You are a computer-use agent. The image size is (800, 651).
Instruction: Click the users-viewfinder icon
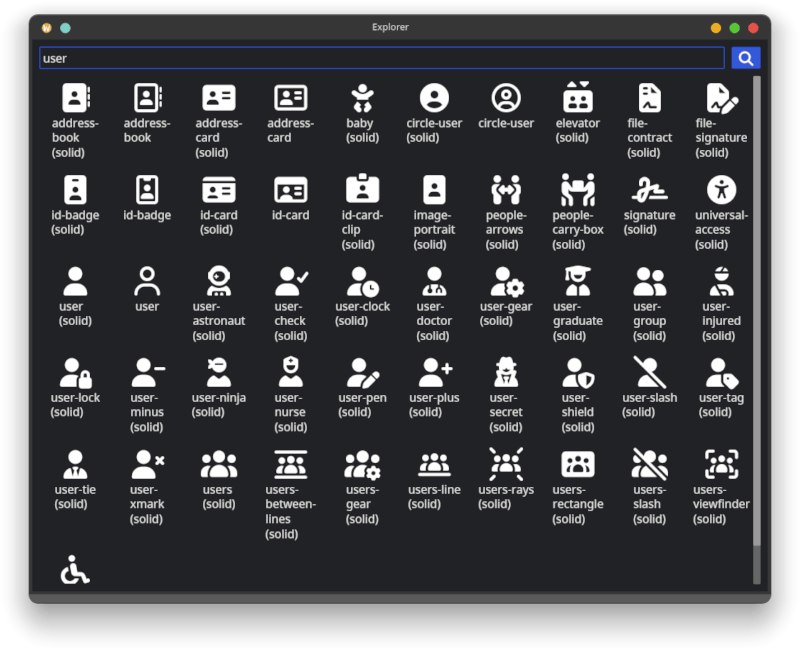pyautogui.click(x=721, y=465)
